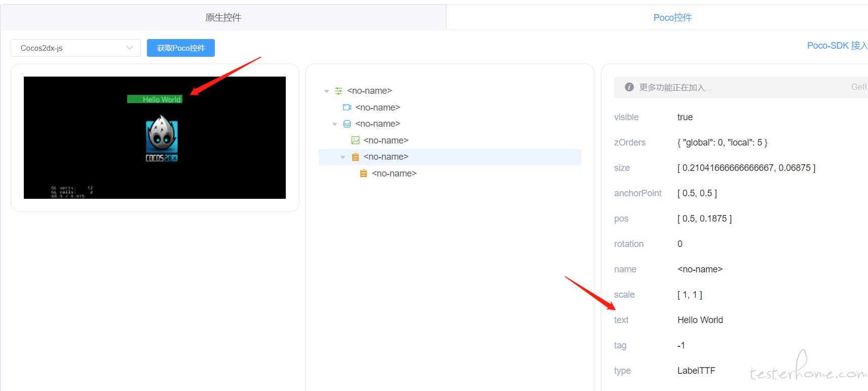Click the visible property label
The width and height of the screenshot is (868, 391).
point(626,117)
